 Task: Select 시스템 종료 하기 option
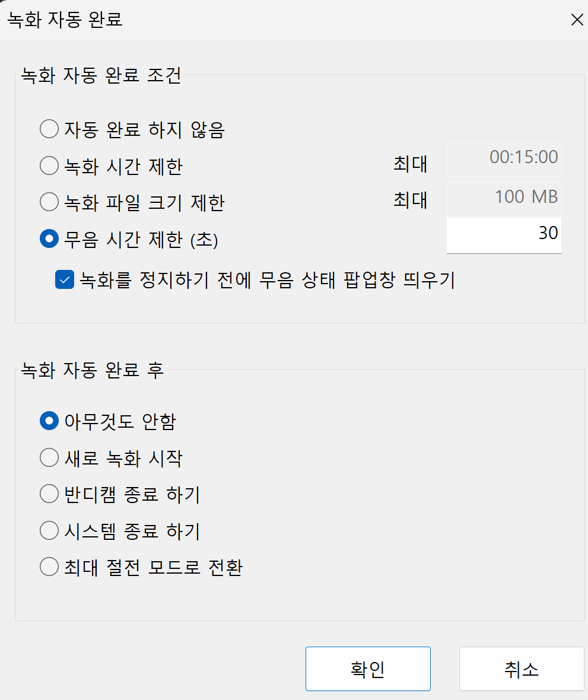coord(49,530)
